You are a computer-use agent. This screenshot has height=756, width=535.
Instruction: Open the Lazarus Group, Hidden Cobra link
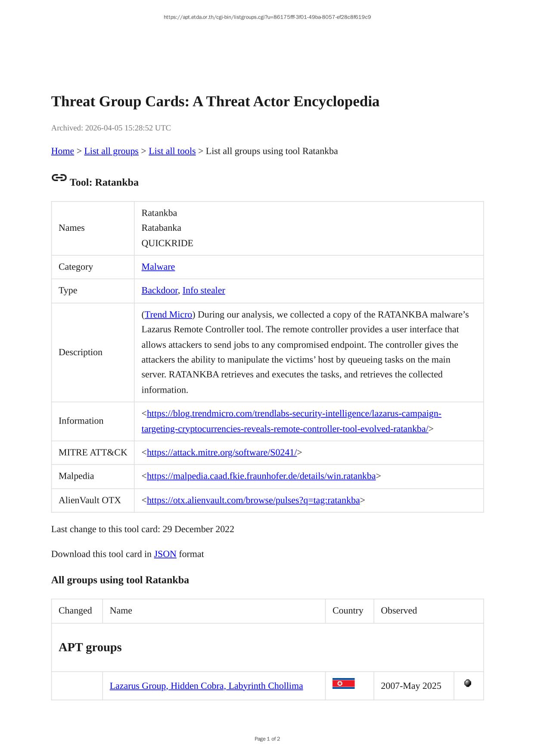206,686
